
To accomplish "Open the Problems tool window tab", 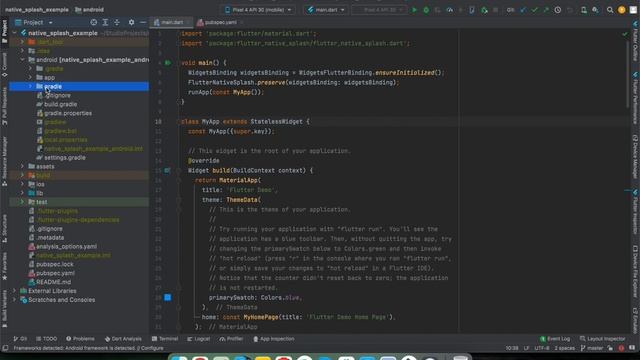I will tap(80, 339).
